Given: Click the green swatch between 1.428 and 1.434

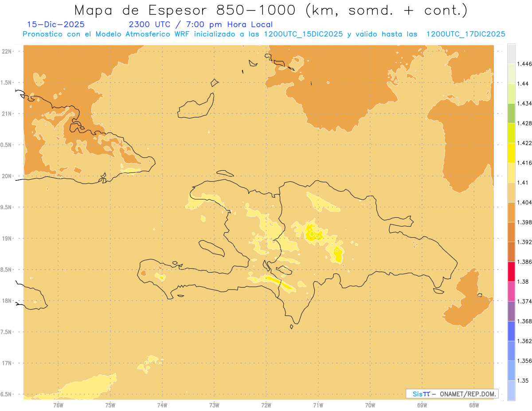Looking at the screenshot, I should 511,113.
